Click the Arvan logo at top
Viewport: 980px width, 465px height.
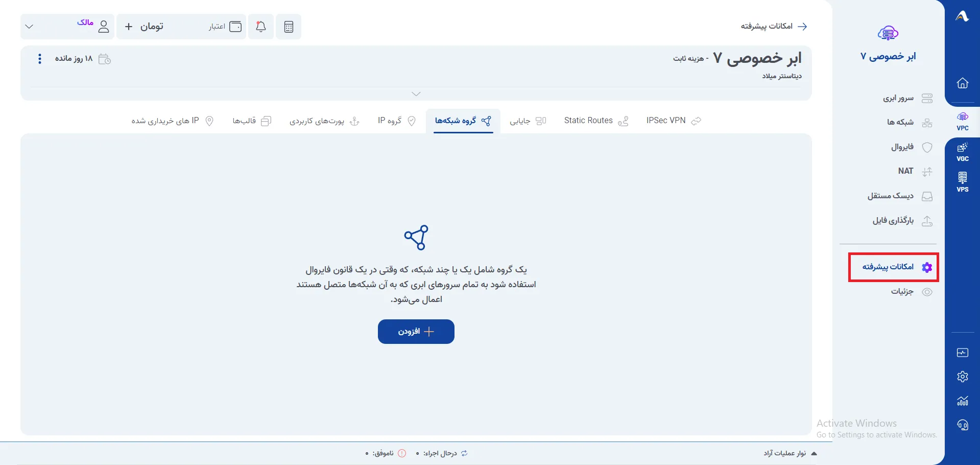962,16
